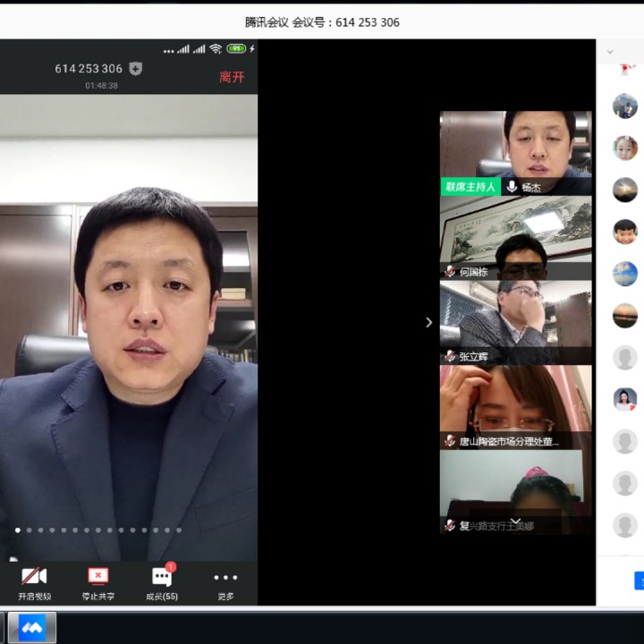Viewport: 644px width, 644px height.
Task: Leave the meeting with red 离开
Action: [232, 77]
